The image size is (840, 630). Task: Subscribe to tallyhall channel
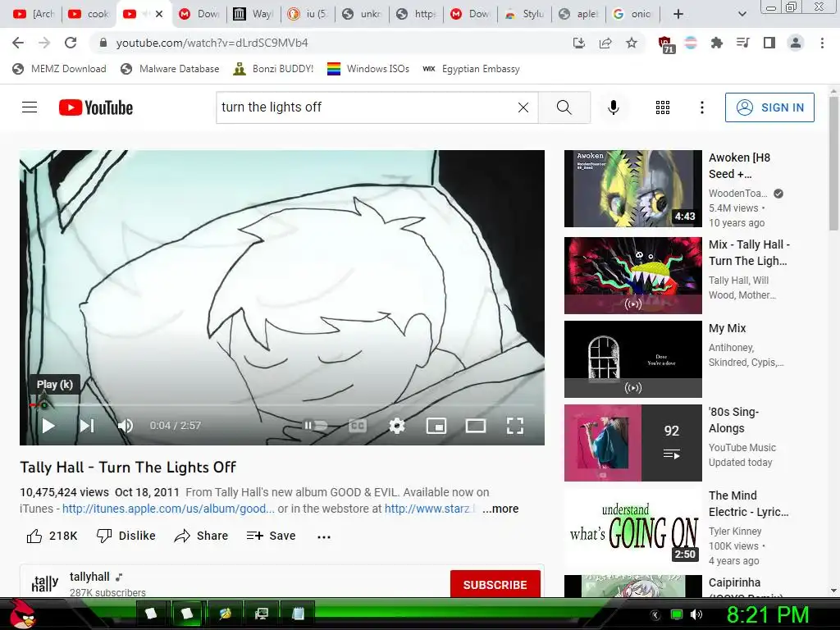pos(495,584)
